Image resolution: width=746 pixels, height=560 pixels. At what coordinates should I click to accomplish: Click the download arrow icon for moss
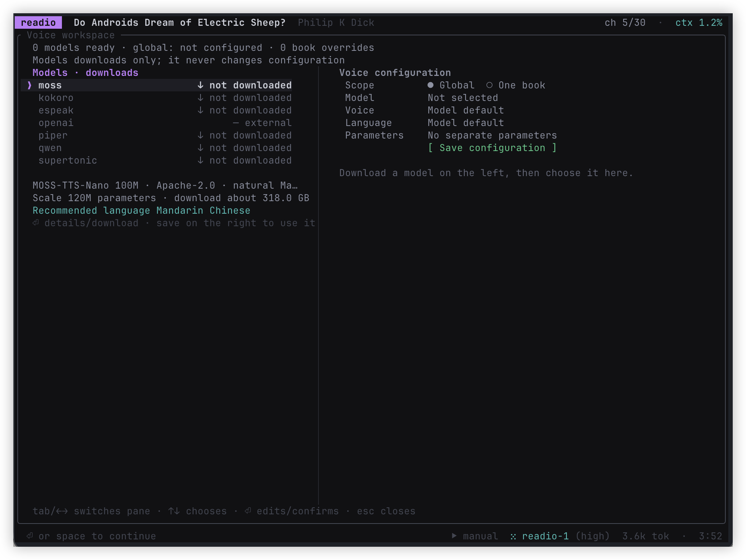[x=200, y=85]
